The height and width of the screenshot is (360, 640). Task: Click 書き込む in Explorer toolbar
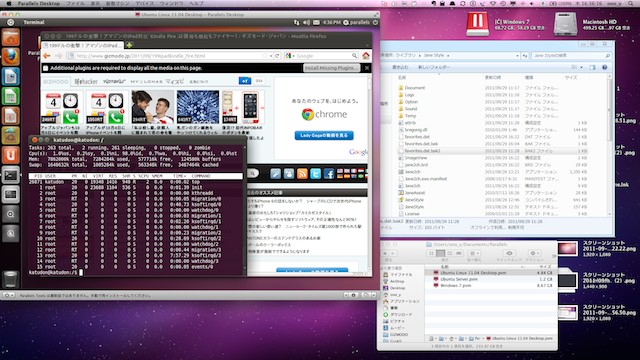[400, 67]
